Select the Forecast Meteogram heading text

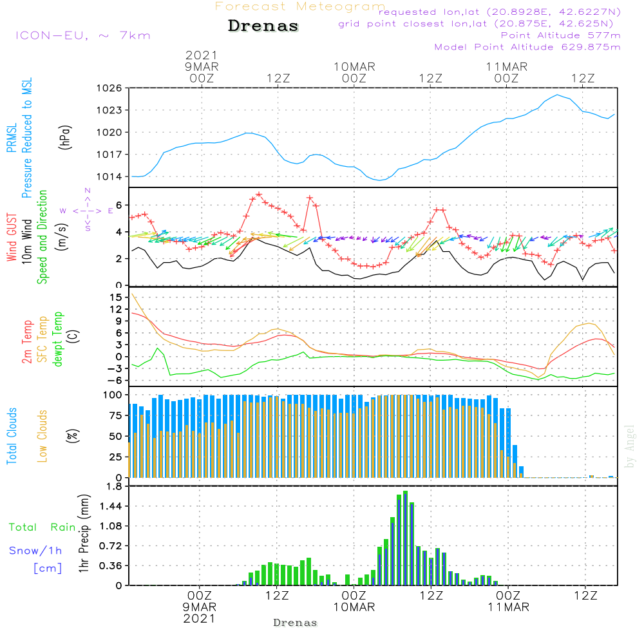tap(299, 7)
